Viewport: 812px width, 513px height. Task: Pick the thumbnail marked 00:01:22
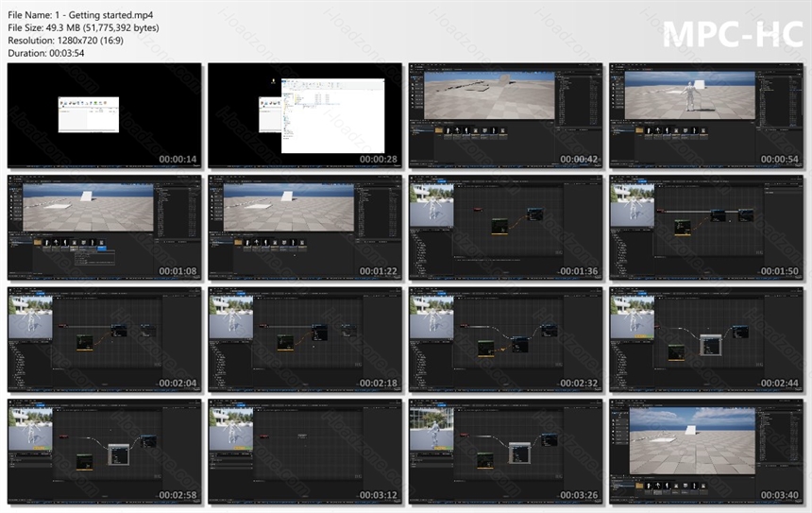tap(305, 228)
